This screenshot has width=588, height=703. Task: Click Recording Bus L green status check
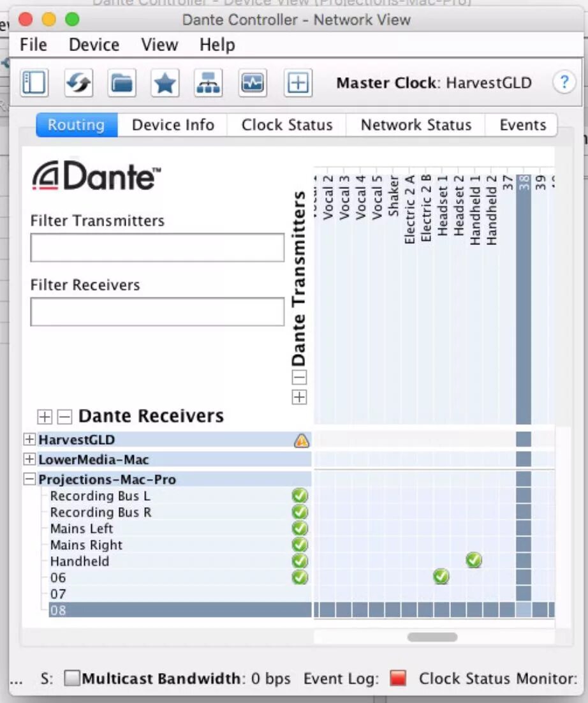point(300,496)
